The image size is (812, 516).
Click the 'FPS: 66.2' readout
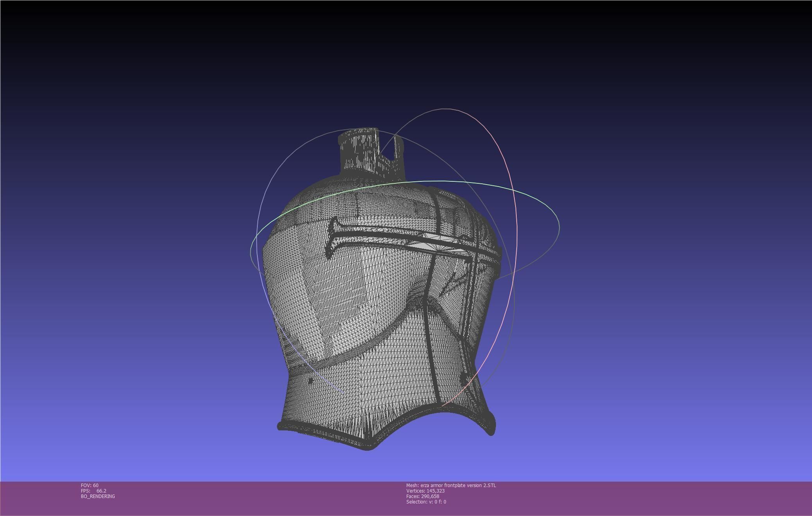pos(93,491)
